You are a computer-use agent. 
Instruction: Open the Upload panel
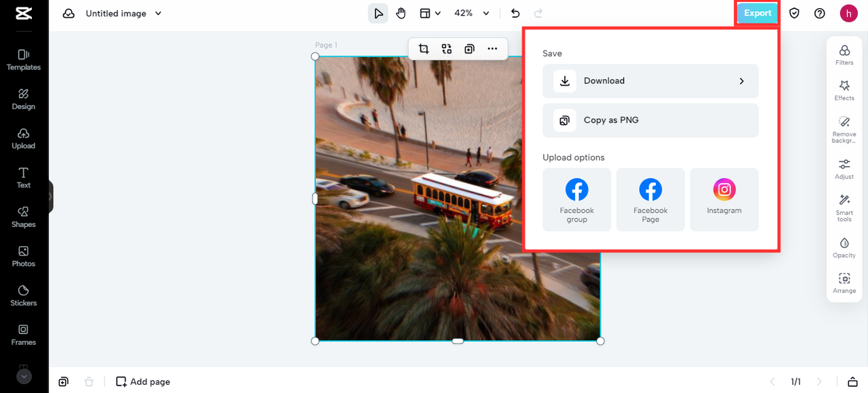(24, 138)
